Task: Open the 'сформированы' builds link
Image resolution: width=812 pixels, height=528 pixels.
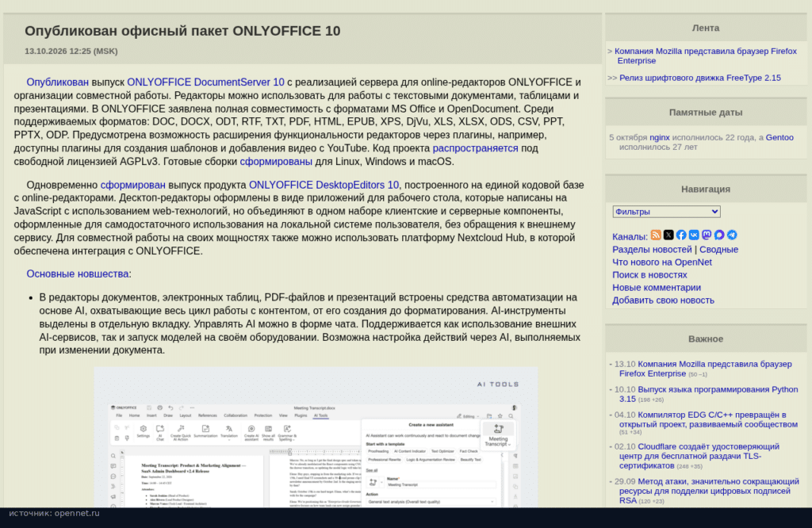Action: (276, 162)
